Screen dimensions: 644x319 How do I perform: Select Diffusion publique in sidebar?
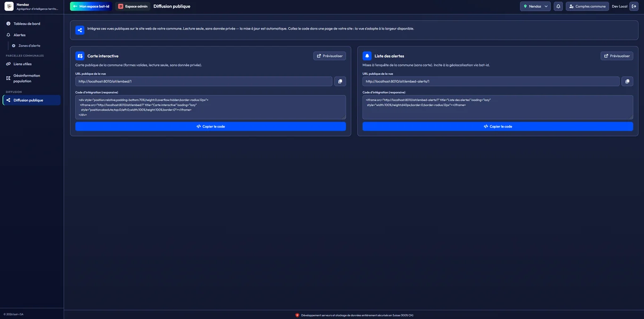(32, 100)
